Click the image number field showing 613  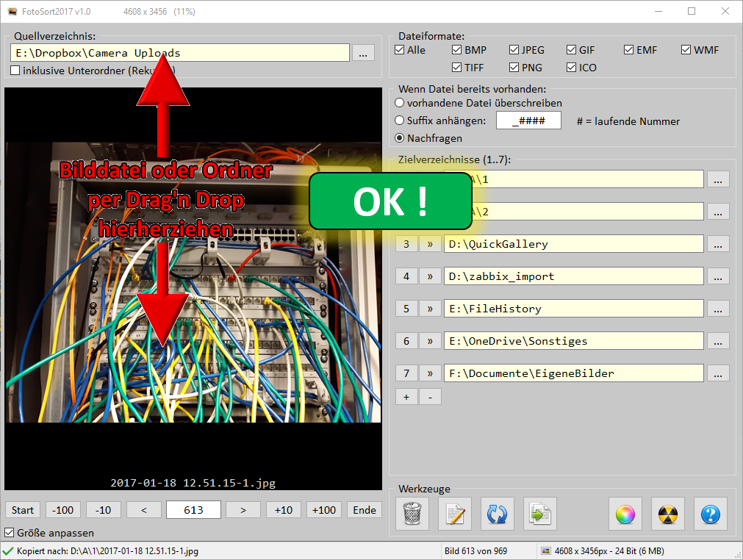(194, 510)
